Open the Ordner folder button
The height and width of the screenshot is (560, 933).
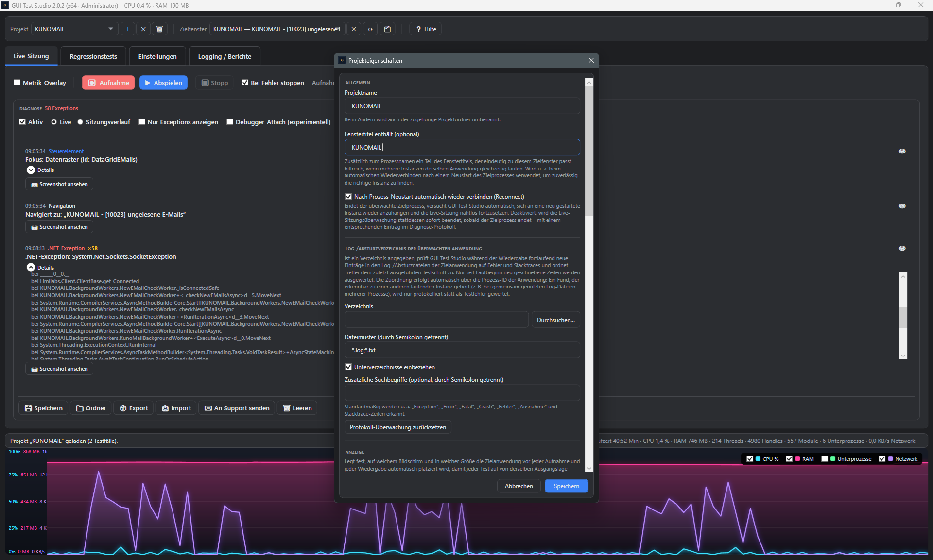(x=91, y=408)
